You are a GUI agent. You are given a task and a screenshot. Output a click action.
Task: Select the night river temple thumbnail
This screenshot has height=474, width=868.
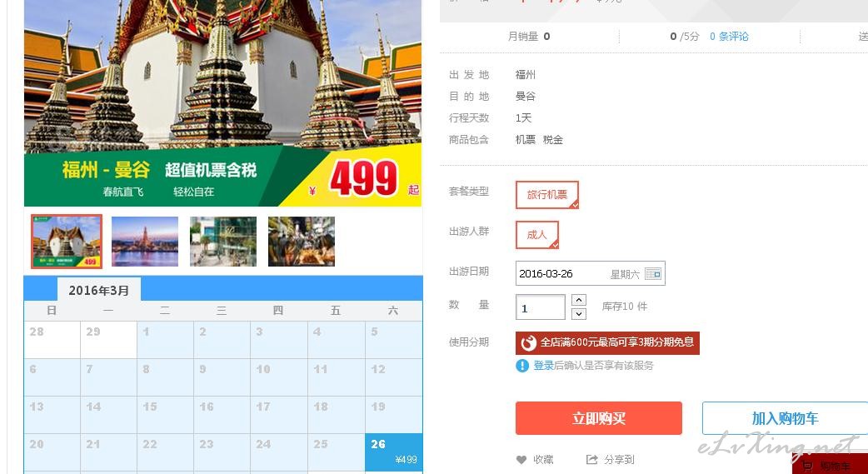click(145, 242)
